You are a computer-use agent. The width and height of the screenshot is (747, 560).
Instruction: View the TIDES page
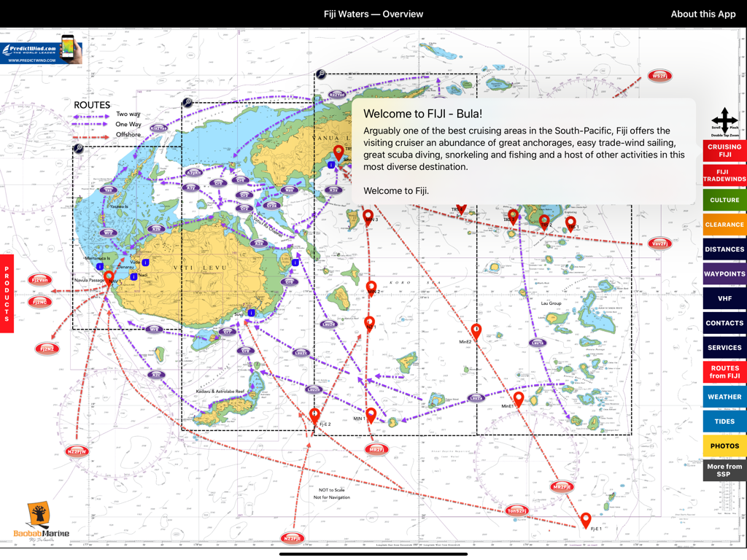tap(724, 421)
